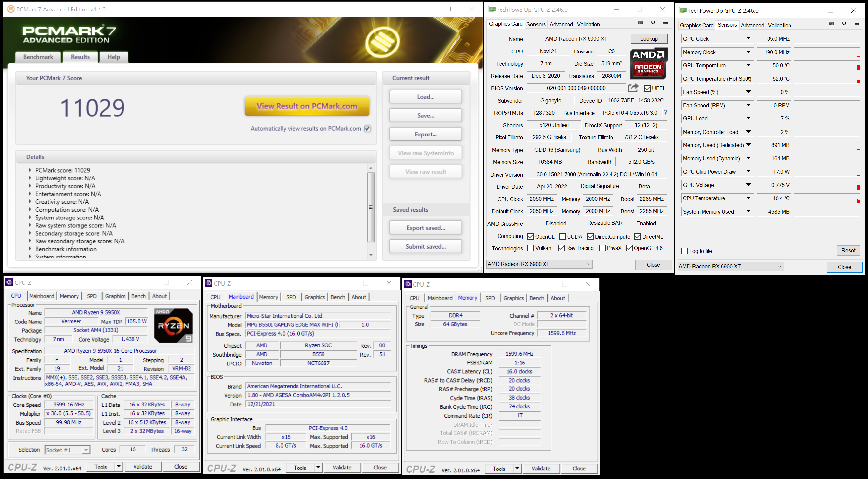Click the GPU-Z Lookup button
Image resolution: width=868 pixels, height=479 pixels.
(649, 39)
